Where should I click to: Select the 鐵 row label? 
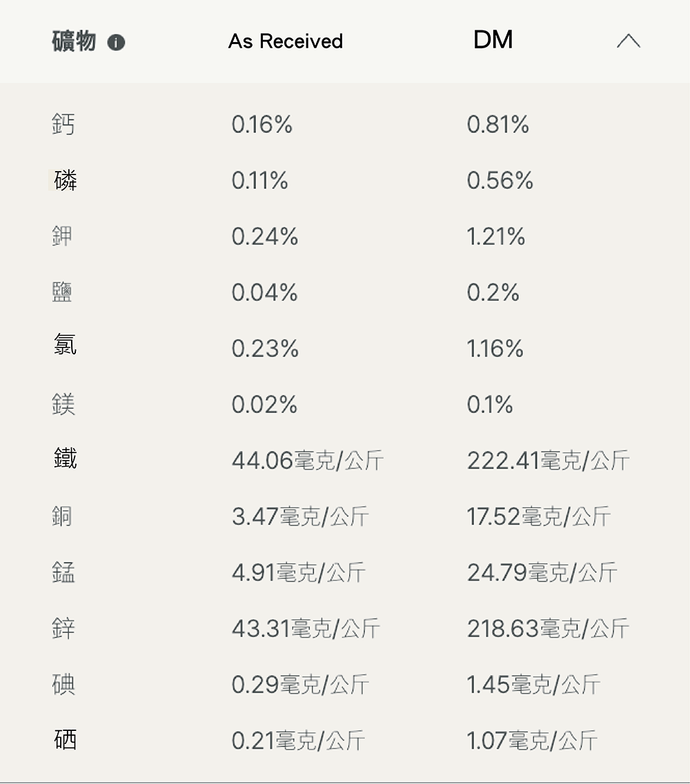[x=65, y=458]
